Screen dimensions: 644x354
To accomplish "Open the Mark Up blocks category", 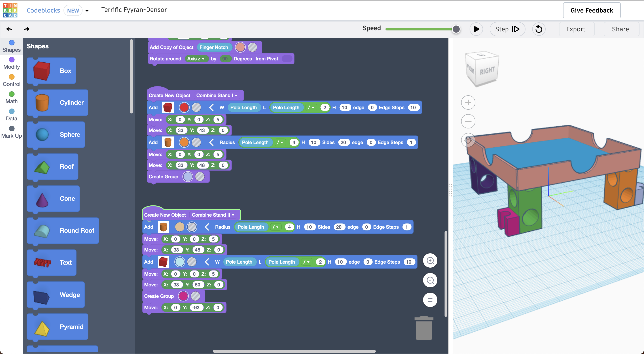I will 11,132.
